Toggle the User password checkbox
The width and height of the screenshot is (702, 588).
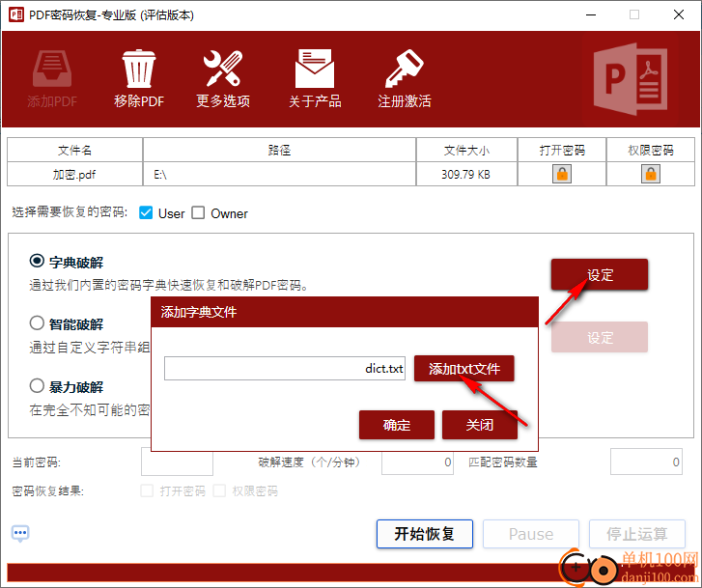(x=146, y=212)
